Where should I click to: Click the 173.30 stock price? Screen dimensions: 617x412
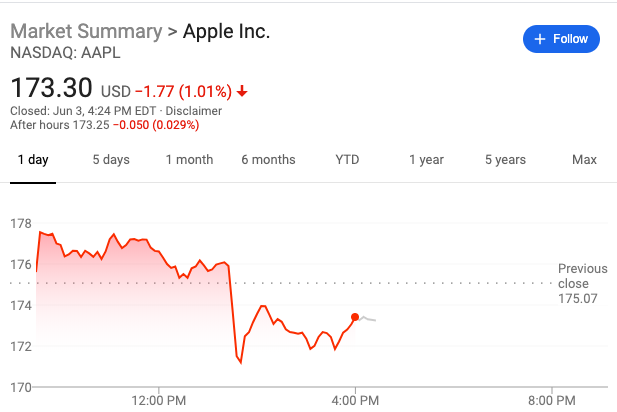51,89
